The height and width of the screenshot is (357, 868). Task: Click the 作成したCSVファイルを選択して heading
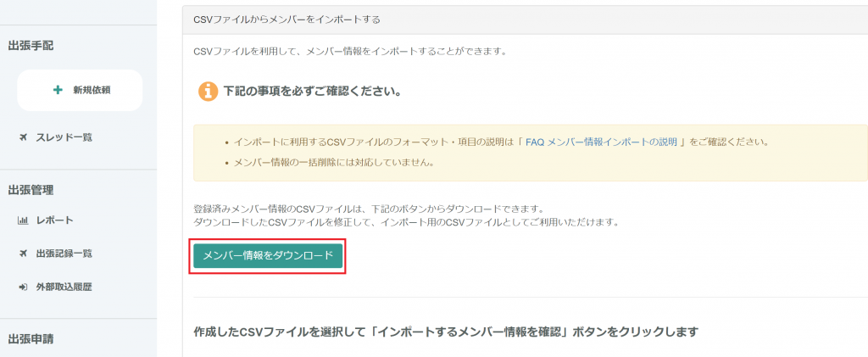click(445, 331)
